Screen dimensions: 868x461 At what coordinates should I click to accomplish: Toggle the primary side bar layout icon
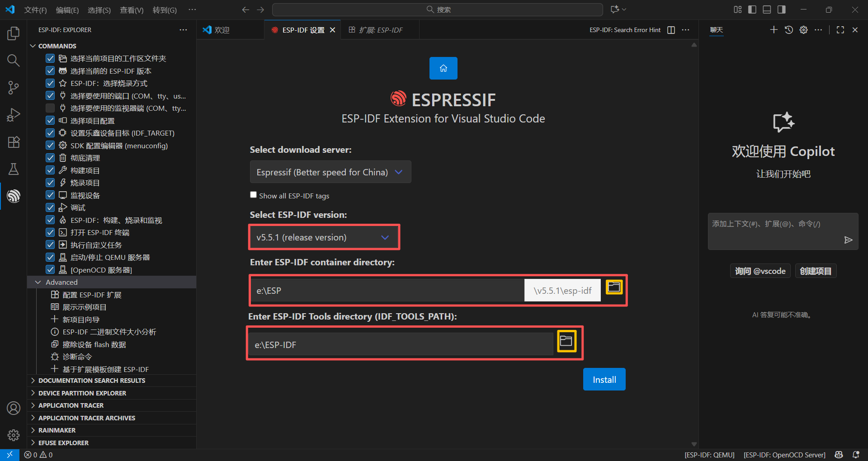pos(752,9)
